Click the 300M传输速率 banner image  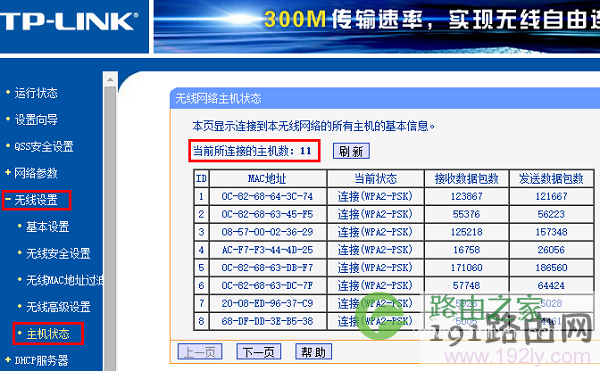pyautogui.click(x=377, y=27)
